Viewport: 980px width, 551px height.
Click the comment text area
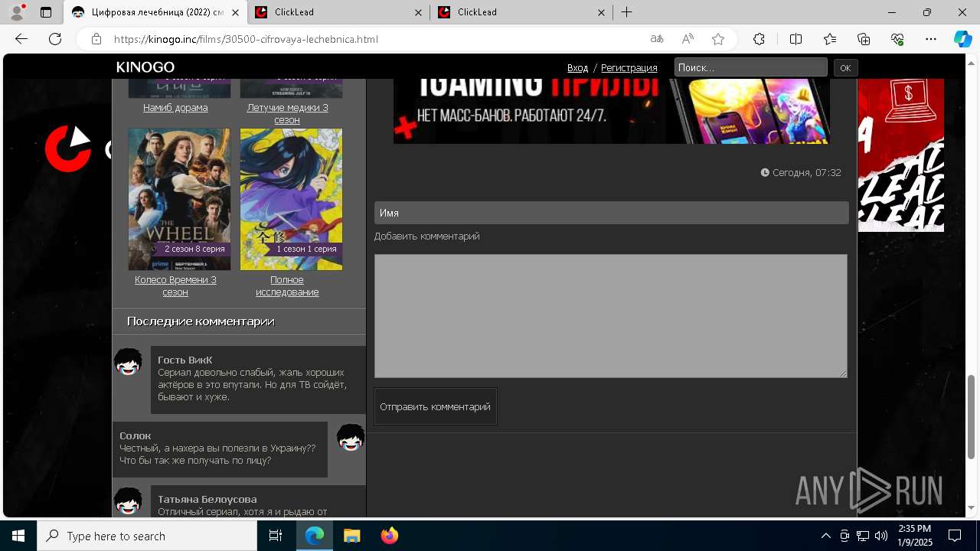point(611,315)
